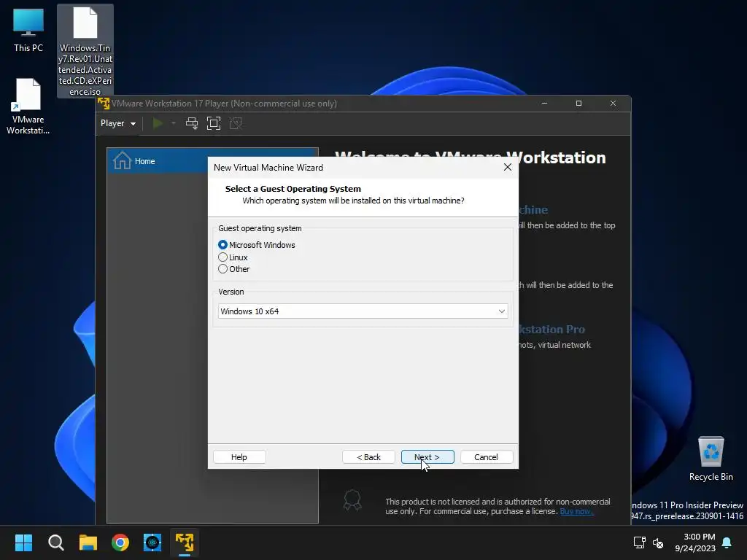
Task: Open the taskbar clock showing 3:00 PM
Action: tap(694, 542)
